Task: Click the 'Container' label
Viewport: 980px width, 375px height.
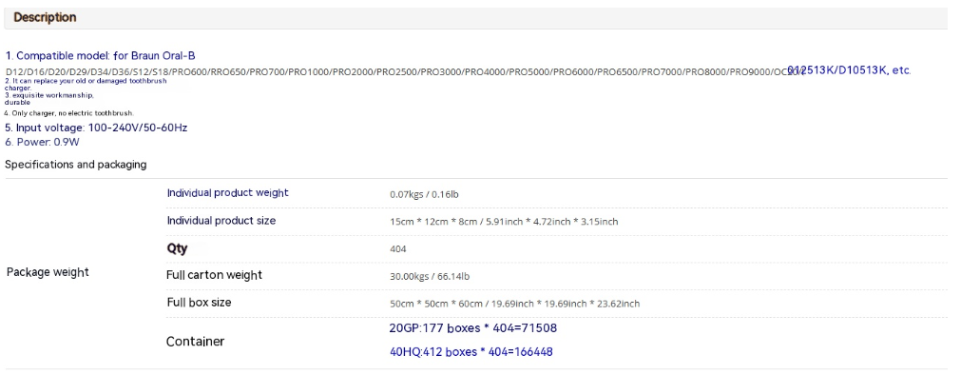Action: [x=195, y=342]
